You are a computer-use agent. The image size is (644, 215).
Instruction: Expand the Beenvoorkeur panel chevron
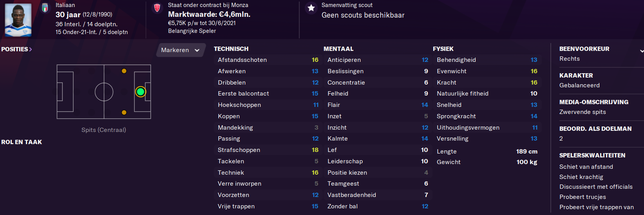(x=642, y=51)
